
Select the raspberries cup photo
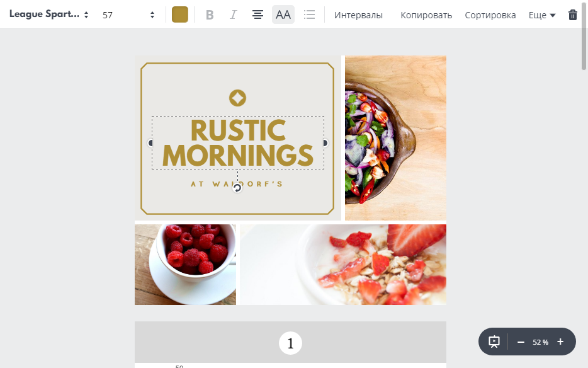[x=185, y=265]
